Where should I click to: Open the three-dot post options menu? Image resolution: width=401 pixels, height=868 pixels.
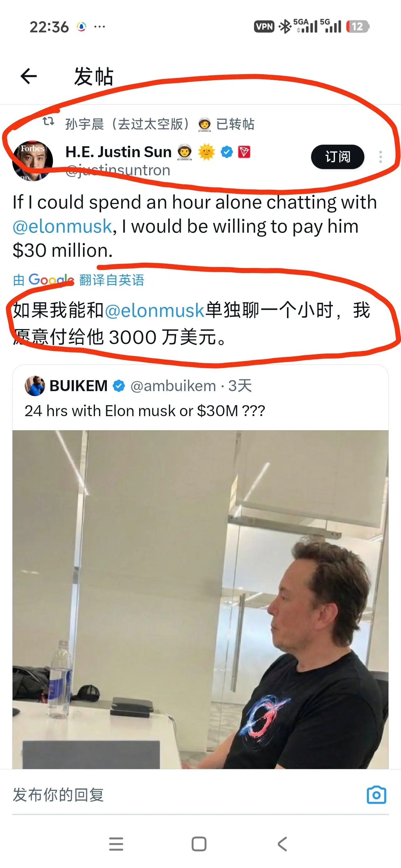[x=380, y=157]
